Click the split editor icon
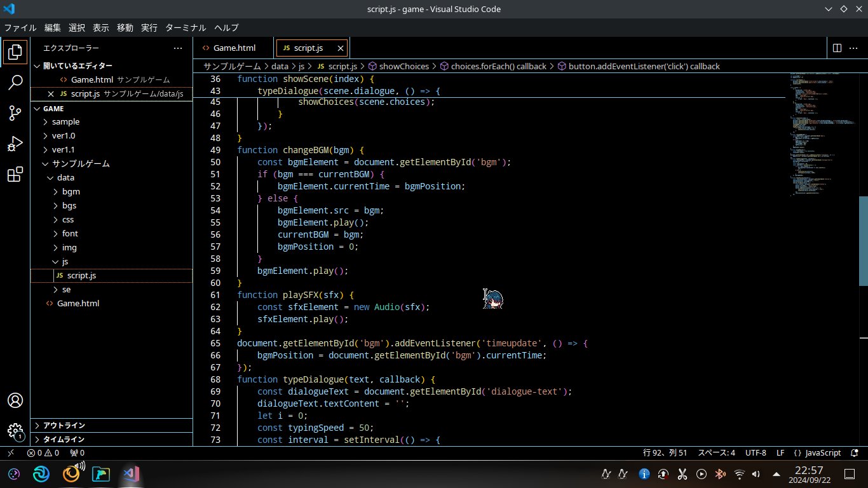The image size is (868, 488). tap(837, 48)
